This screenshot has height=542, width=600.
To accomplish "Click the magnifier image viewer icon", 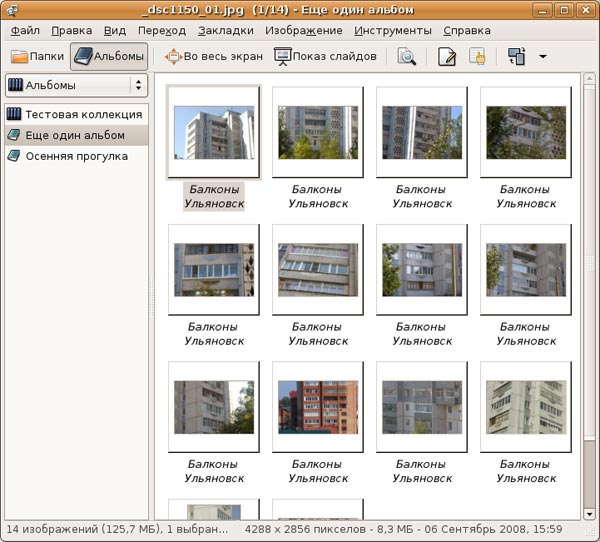I will [x=406, y=57].
